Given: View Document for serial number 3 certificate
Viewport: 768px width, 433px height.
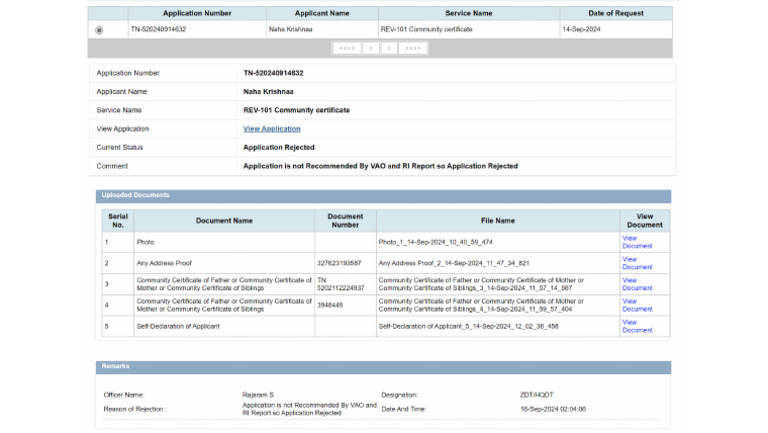Looking at the screenshot, I should [637, 284].
